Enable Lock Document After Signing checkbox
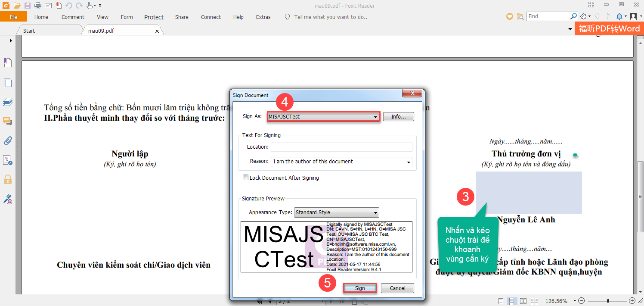Viewport: 644px width, 306px height. click(246, 178)
